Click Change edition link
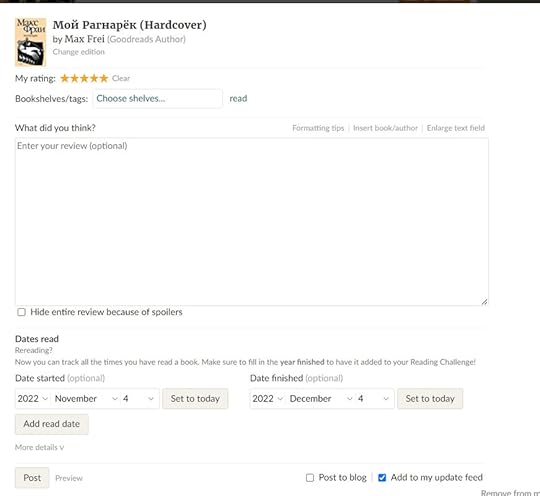The width and height of the screenshot is (540, 496). [79, 52]
